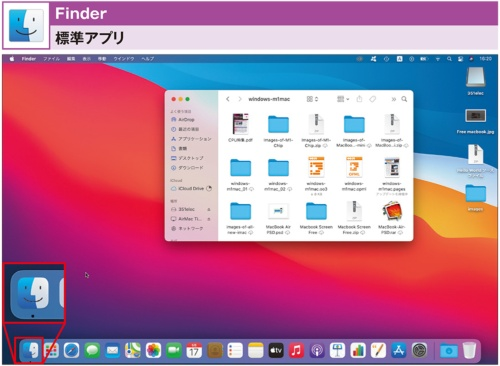Start FaceTime from the Dock
Image resolution: width=500 pixels, height=366 pixels.
click(174, 350)
